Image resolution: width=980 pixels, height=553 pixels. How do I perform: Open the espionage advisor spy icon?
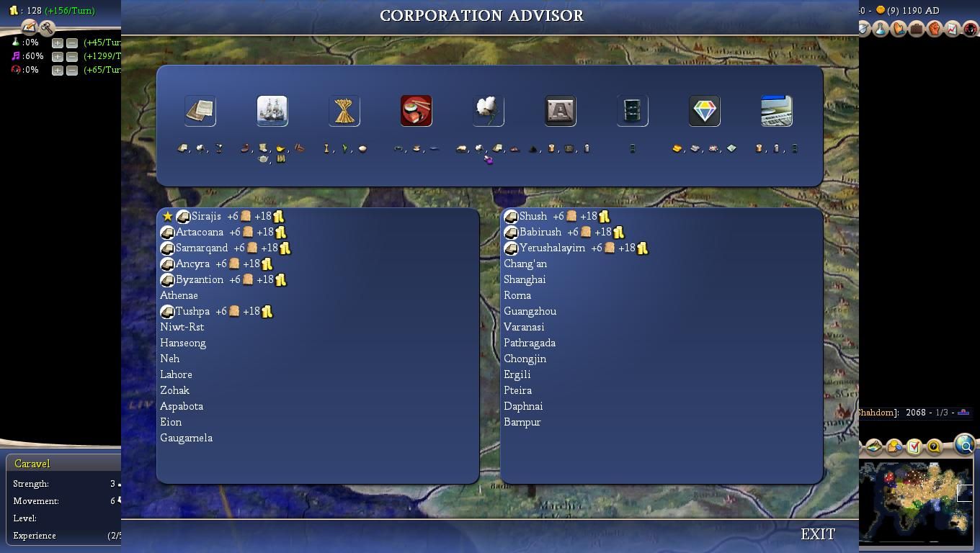(971, 29)
